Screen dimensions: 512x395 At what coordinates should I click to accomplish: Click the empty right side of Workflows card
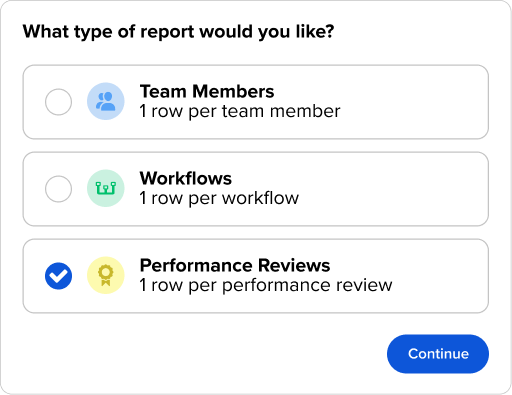click(x=393, y=189)
